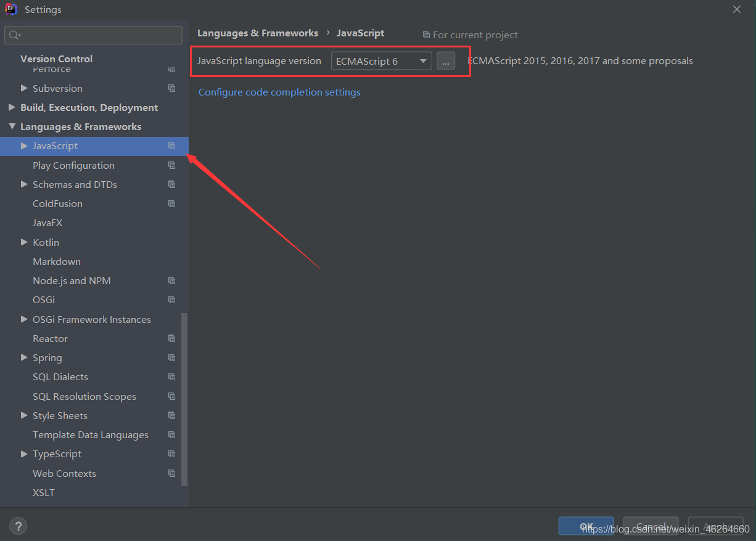
Task: Click the project-level icon beside OSGi
Action: pos(172,299)
